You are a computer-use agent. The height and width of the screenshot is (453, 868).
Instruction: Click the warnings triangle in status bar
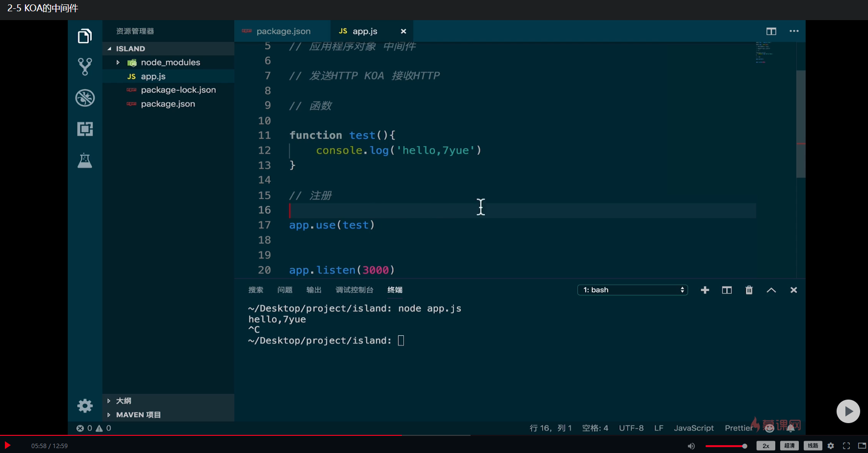click(99, 428)
